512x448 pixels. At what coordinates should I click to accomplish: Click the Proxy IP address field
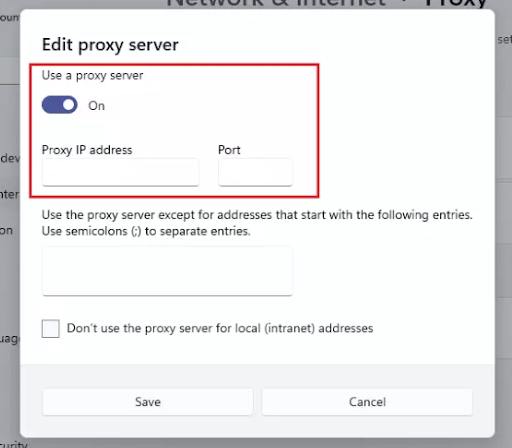pos(121,172)
